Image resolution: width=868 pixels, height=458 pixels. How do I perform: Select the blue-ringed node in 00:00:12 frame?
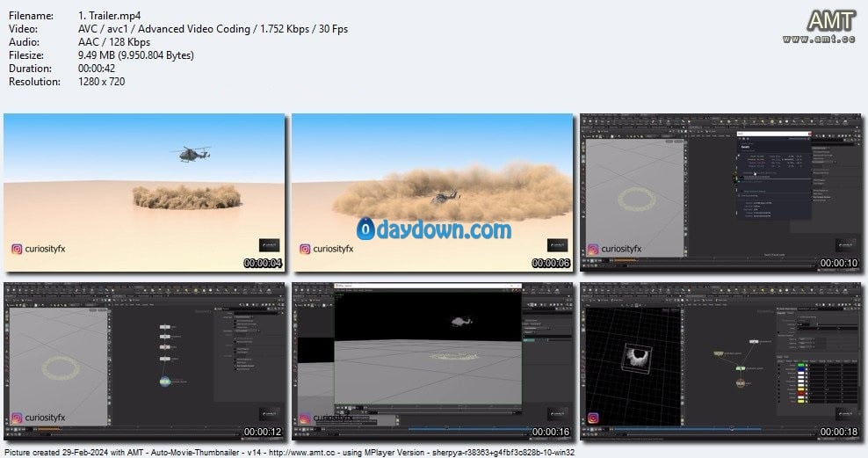pos(165,381)
